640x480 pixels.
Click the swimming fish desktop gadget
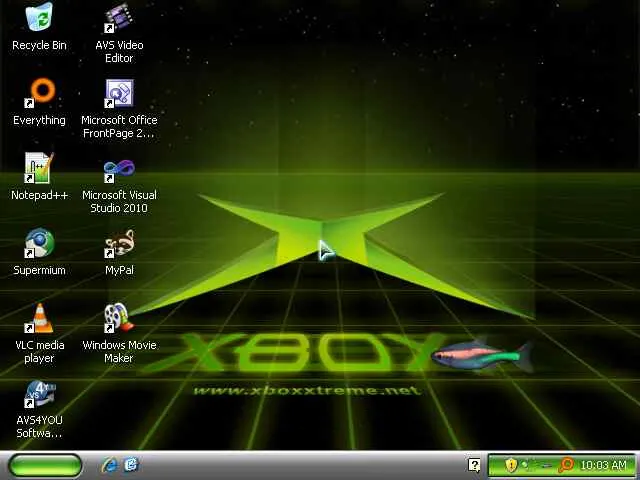[482, 354]
